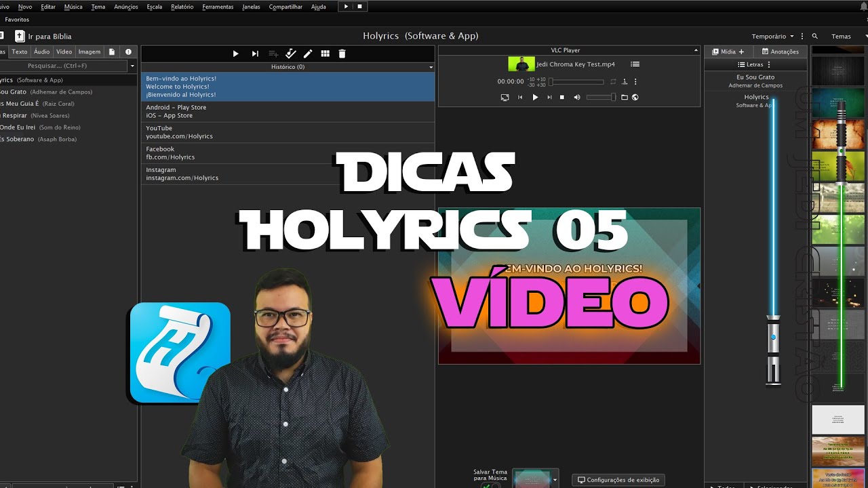Image resolution: width=868 pixels, height=488 pixels.
Task: Open the Música menu
Action: coord(73,7)
